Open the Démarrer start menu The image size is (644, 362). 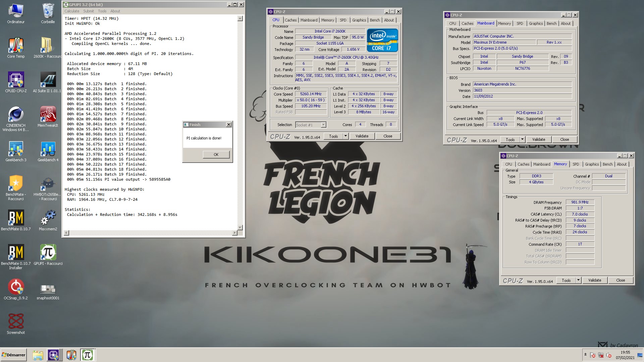coord(13,355)
